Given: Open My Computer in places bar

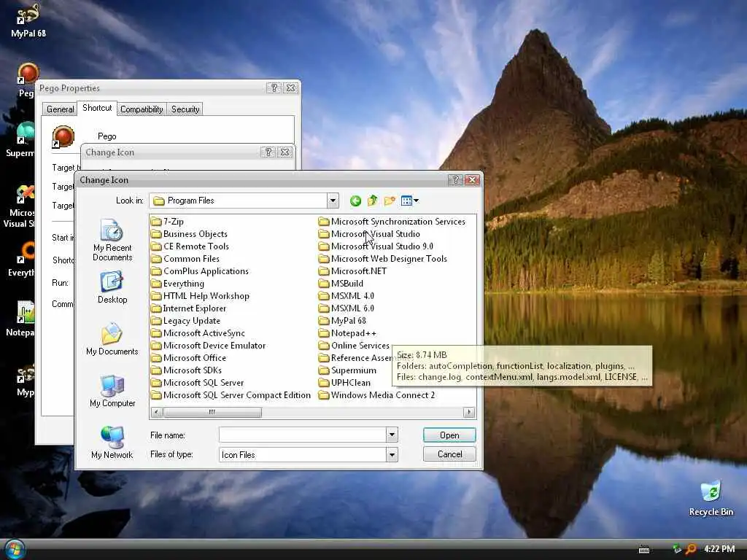Looking at the screenshot, I should click(112, 392).
